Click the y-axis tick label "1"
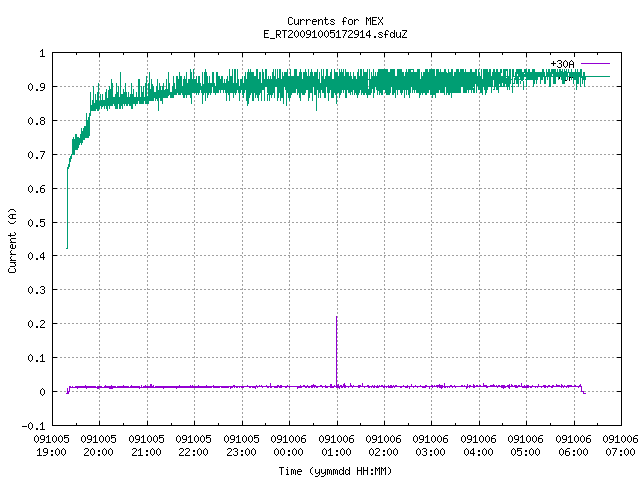 [x=42, y=53]
